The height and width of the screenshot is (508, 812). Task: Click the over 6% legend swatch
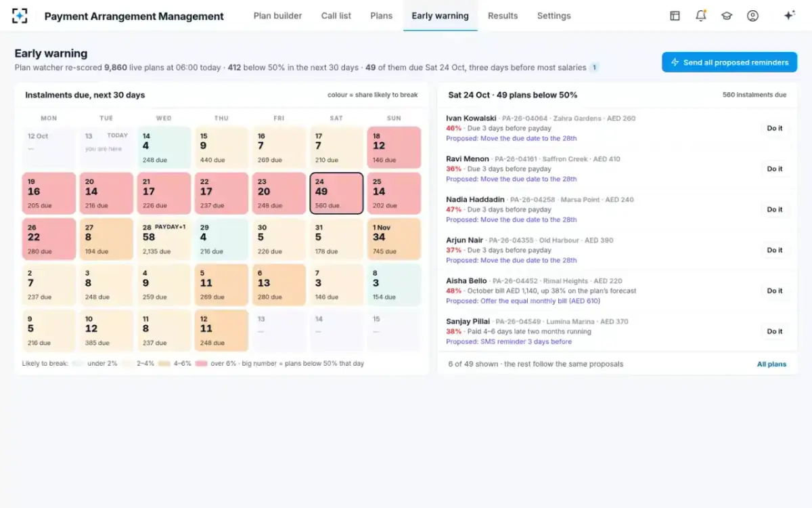[201, 364]
